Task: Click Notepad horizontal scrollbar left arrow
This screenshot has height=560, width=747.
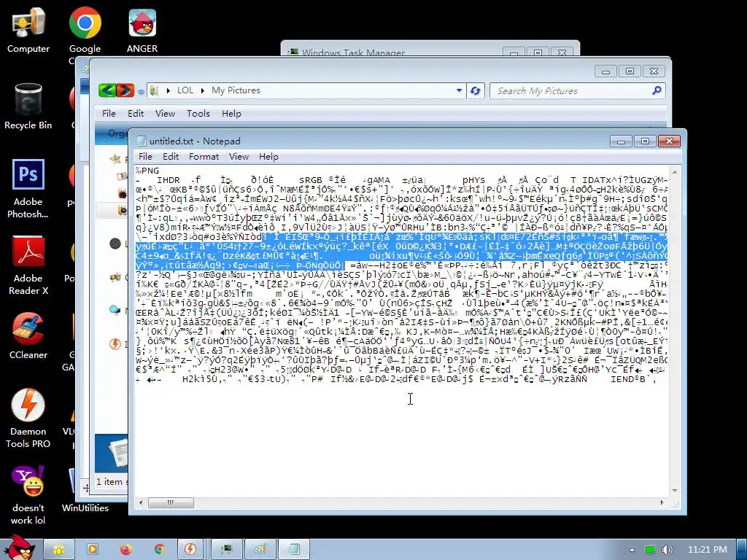Action: [141, 503]
